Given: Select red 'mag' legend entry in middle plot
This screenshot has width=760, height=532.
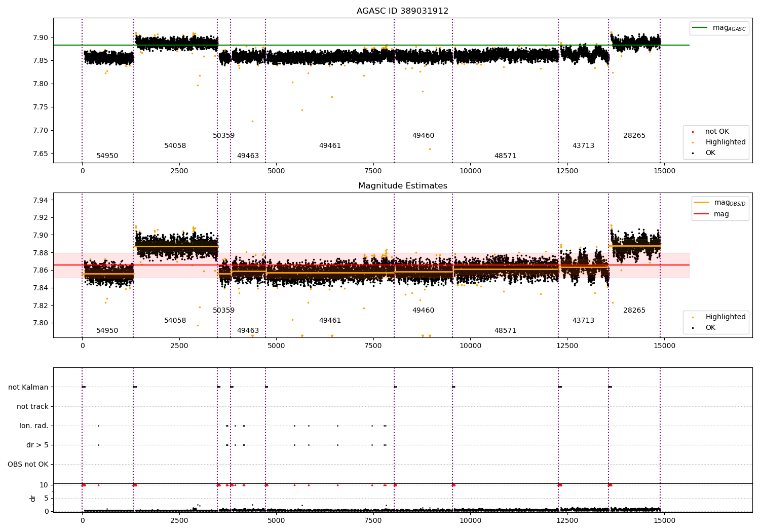Looking at the screenshot, I should [x=711, y=214].
